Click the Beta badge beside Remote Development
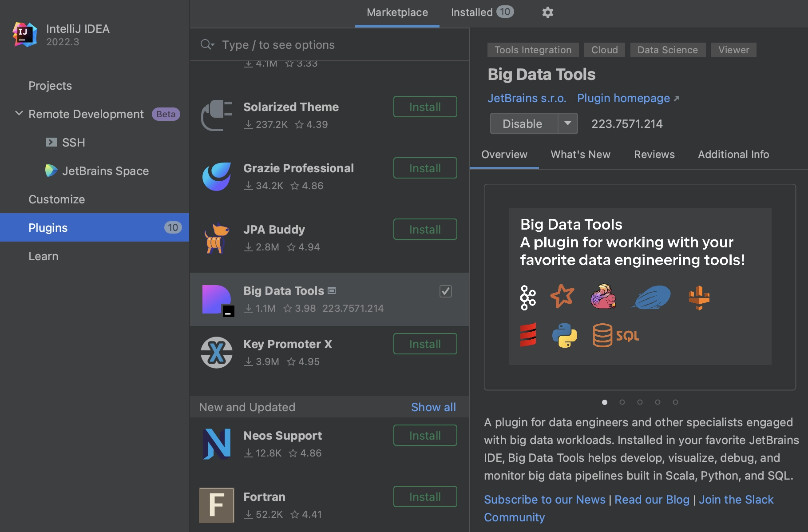The width and height of the screenshot is (808, 532). pos(166,114)
